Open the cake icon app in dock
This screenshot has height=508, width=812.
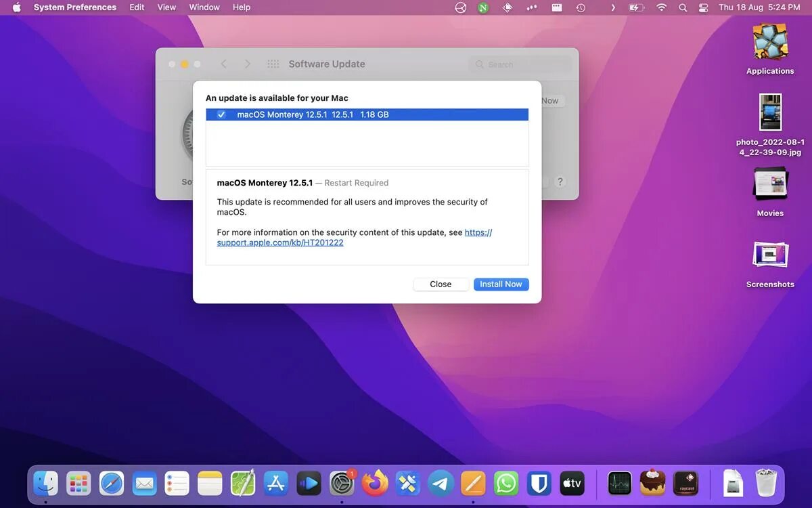(653, 483)
